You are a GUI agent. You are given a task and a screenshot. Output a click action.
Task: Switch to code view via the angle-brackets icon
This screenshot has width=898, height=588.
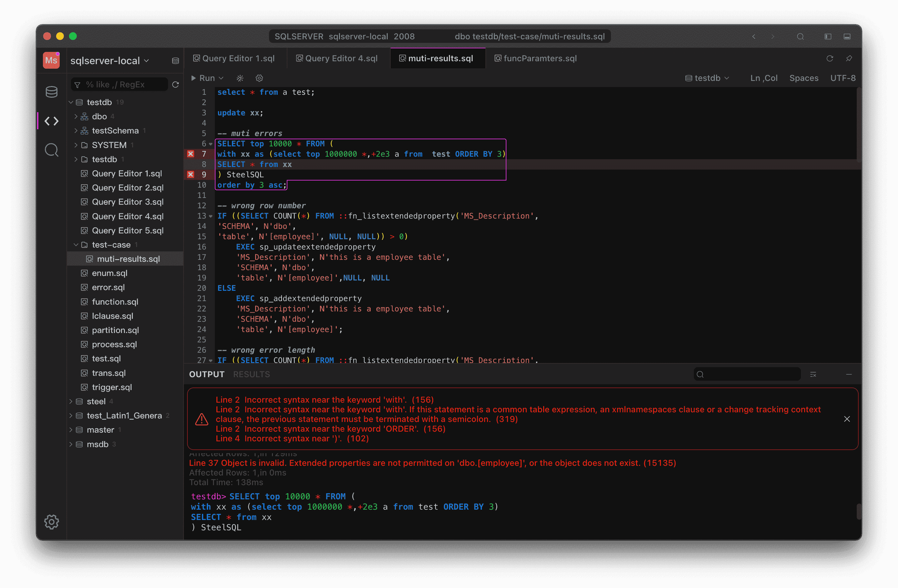coord(51,121)
